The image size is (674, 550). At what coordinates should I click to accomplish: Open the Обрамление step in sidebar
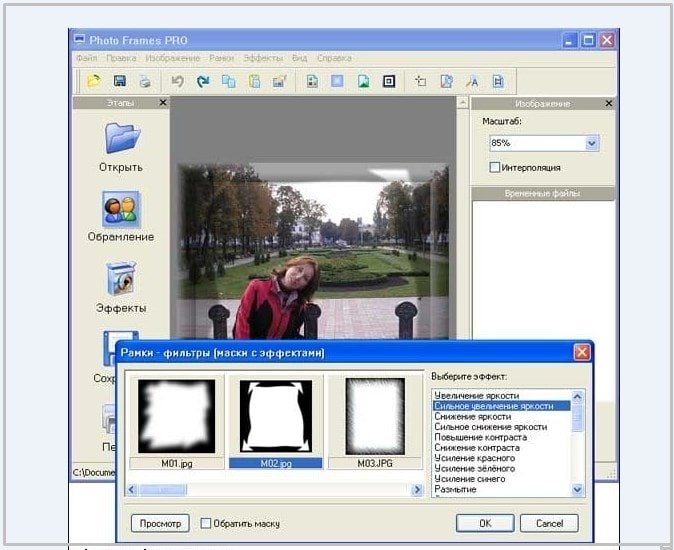(121, 210)
